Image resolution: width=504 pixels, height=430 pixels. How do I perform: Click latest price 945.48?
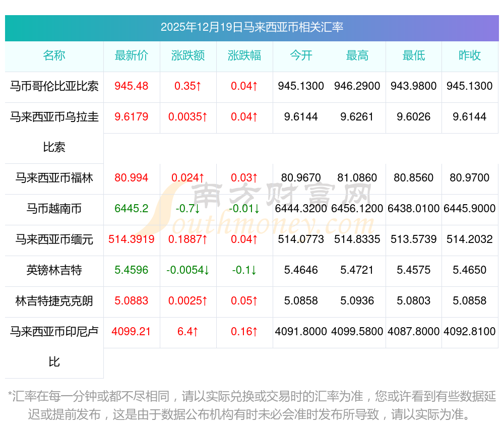click(132, 86)
